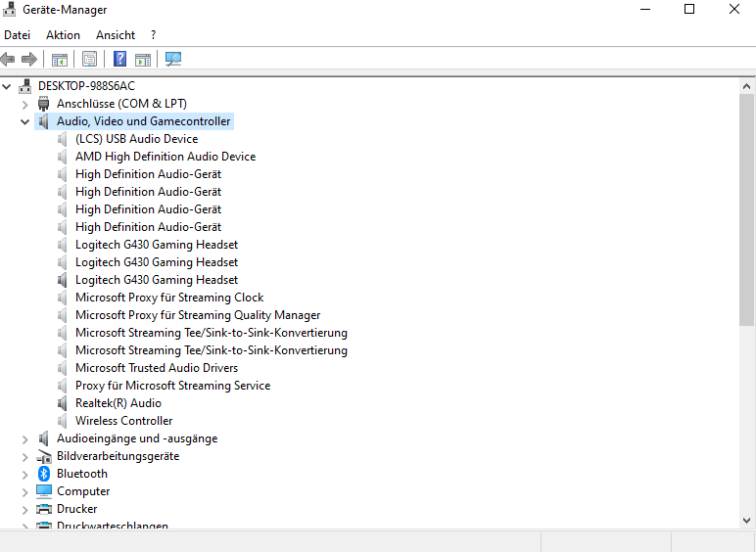Click the camera icon beside Bildverarbeitungsgeräte
756x552 pixels.
(44, 456)
